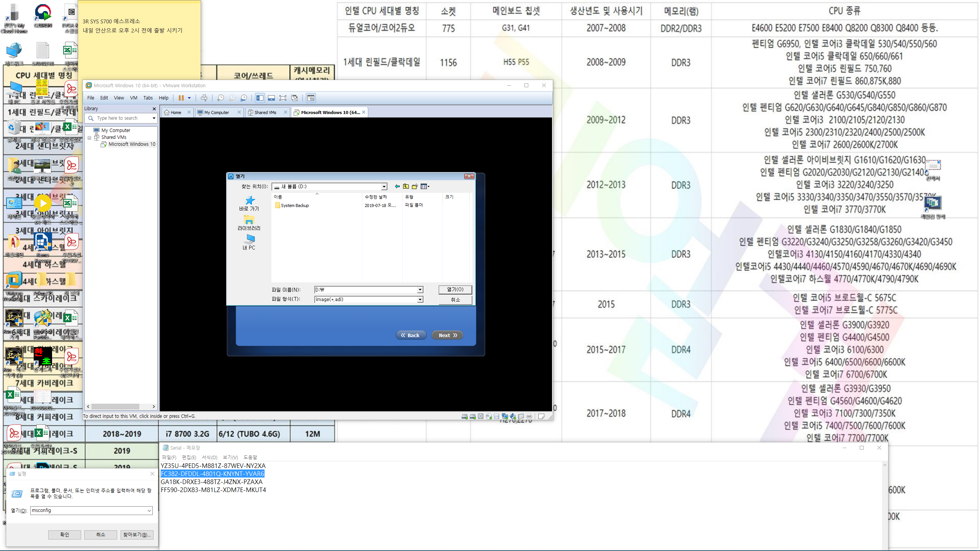980x551 pixels.
Task: Click the message log note icon
Action: 541,416
